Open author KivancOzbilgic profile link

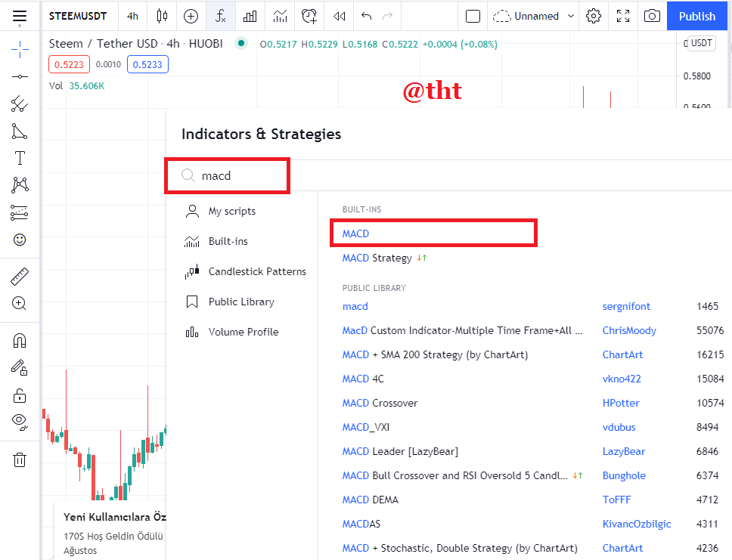pyautogui.click(x=637, y=524)
